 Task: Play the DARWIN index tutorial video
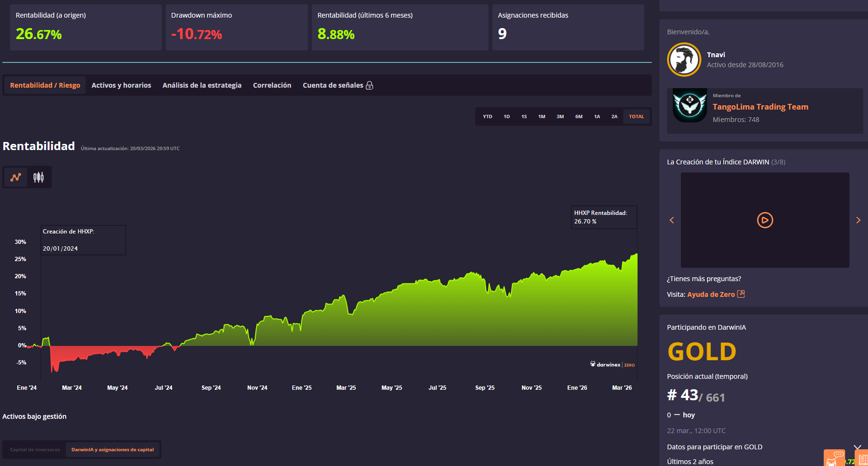click(765, 220)
